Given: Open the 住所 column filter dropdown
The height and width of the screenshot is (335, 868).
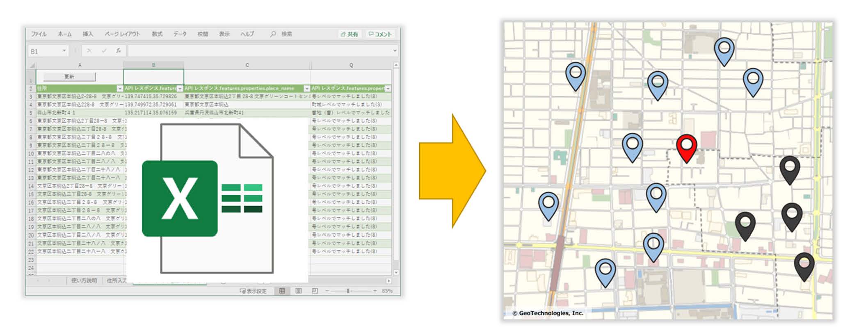Looking at the screenshot, I should coord(120,89).
